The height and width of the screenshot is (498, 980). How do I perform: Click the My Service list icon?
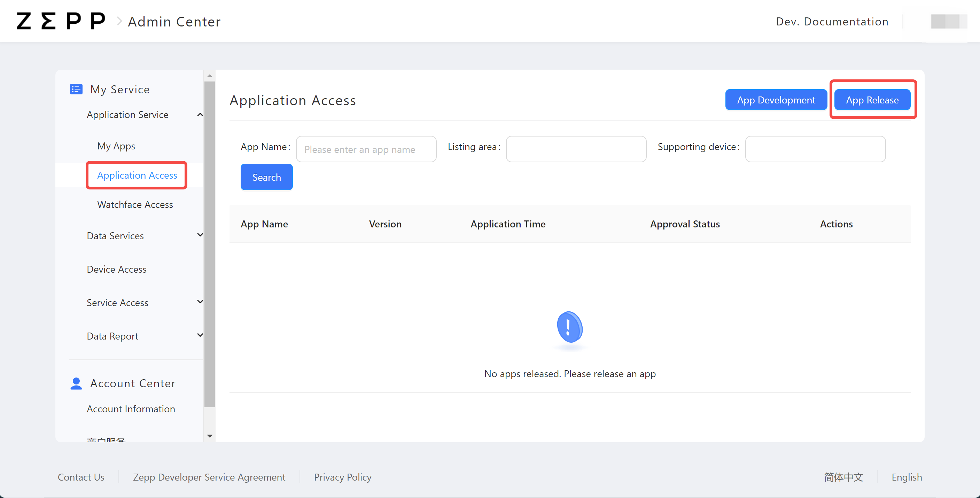[x=76, y=89]
